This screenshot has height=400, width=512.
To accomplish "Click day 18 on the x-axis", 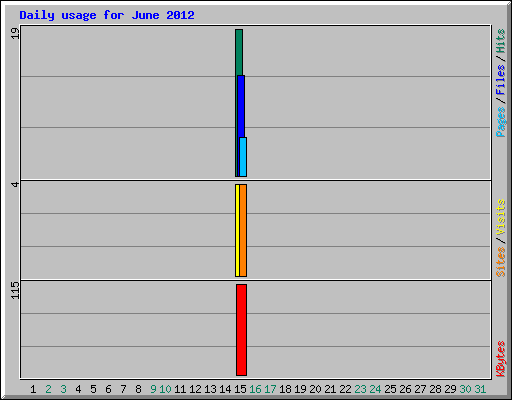I will 285,389.
